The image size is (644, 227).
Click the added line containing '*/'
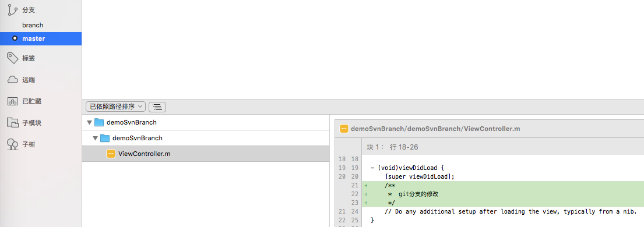[x=503, y=203]
